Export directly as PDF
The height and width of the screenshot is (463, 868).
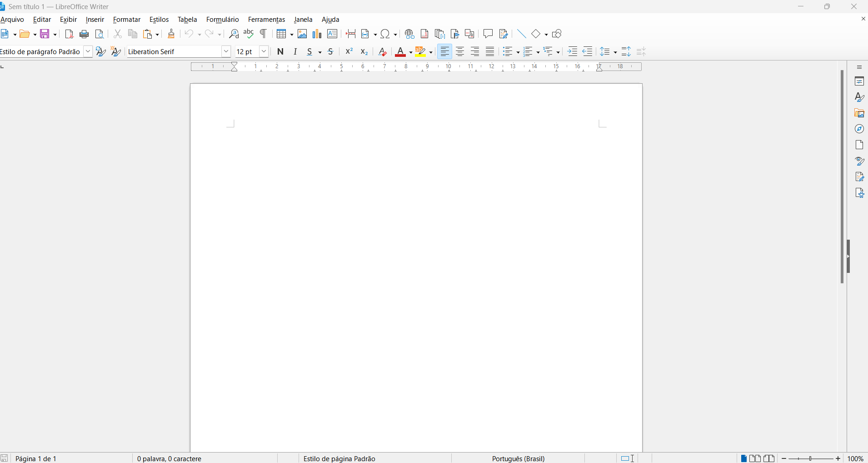click(69, 34)
